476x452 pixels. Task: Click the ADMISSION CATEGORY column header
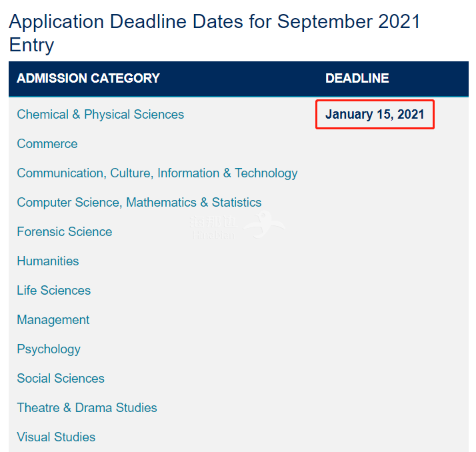pos(88,79)
